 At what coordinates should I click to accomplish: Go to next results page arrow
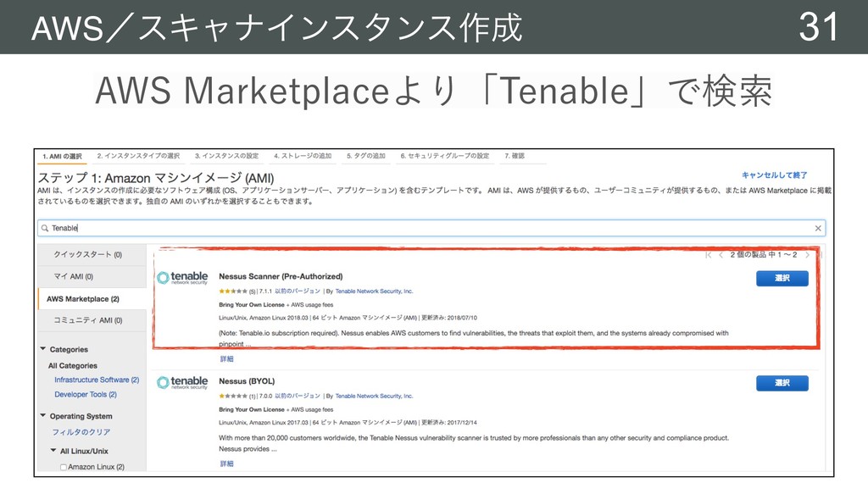click(807, 255)
